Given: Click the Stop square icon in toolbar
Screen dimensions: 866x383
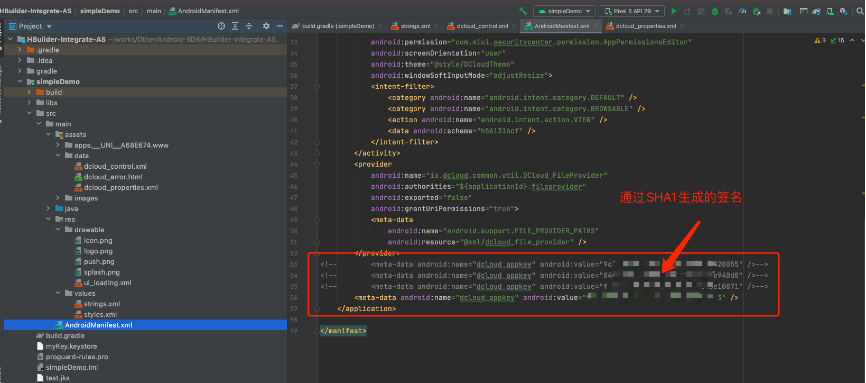Looking at the screenshot, I should click(770, 11).
